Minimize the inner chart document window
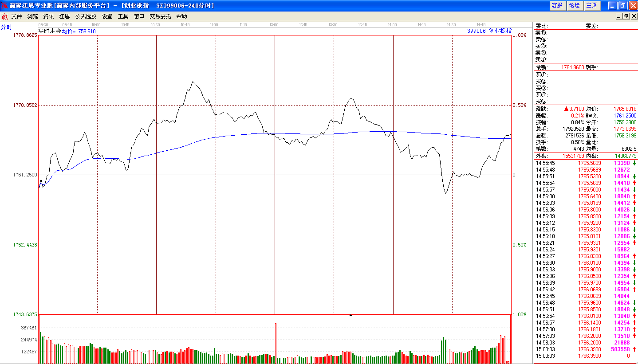 tap(619, 16)
